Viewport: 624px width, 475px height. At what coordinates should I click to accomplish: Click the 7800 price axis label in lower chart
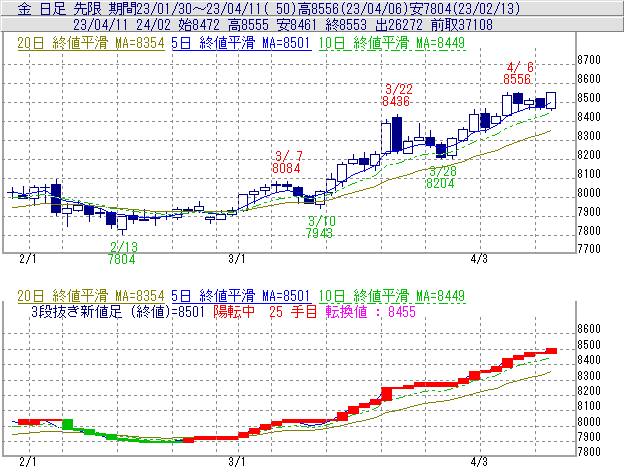[x=589, y=452]
